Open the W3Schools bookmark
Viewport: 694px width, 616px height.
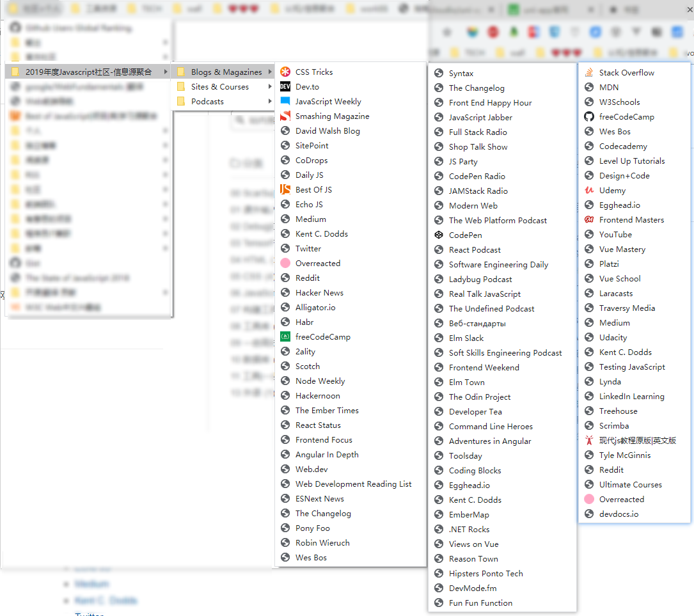635,102
